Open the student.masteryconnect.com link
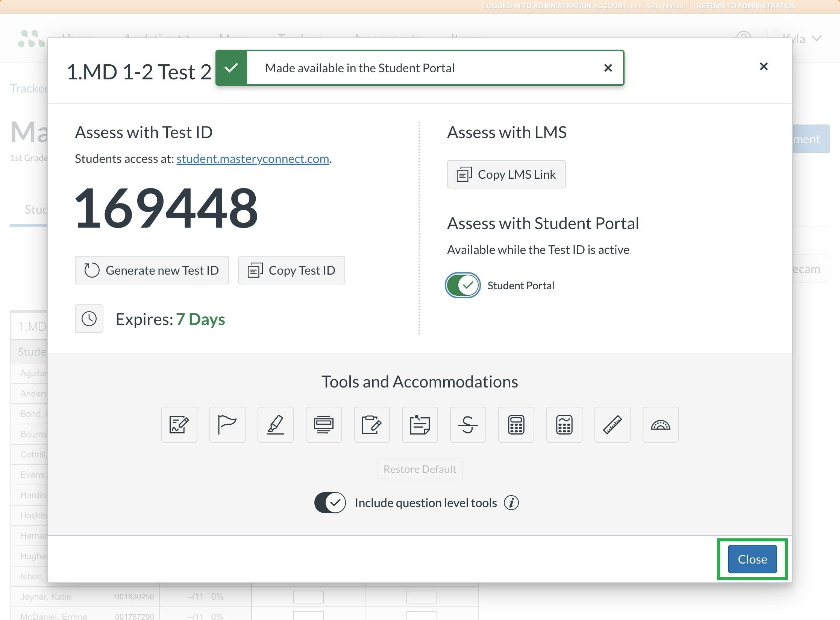840x620 pixels. coord(252,159)
